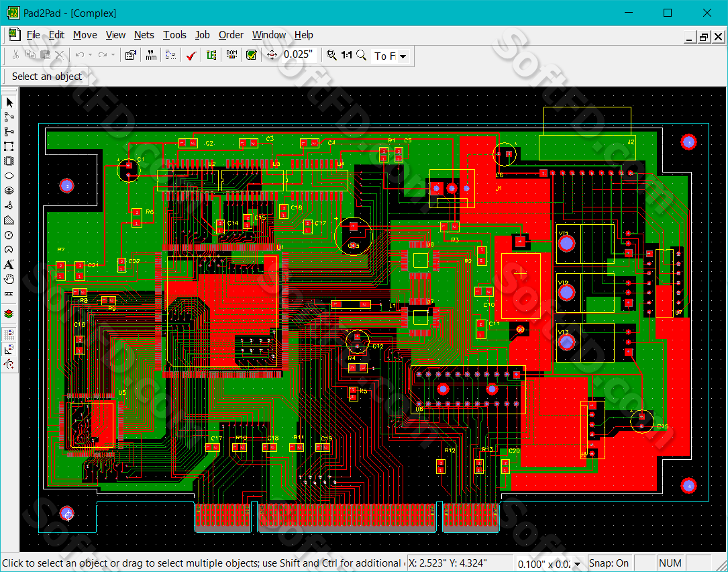The height and width of the screenshot is (572, 728).
Task: Choose the pad placement tool
Action: [9, 191]
